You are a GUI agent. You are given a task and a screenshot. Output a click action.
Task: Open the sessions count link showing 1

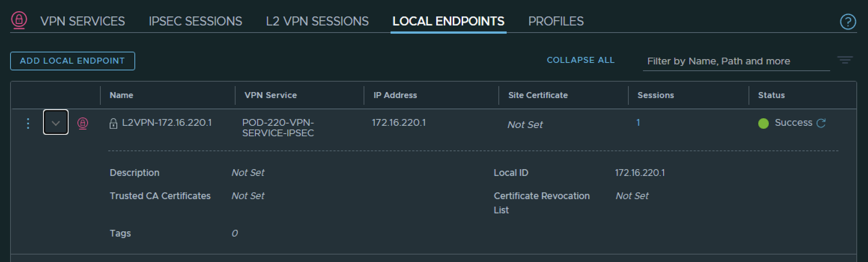click(x=638, y=123)
